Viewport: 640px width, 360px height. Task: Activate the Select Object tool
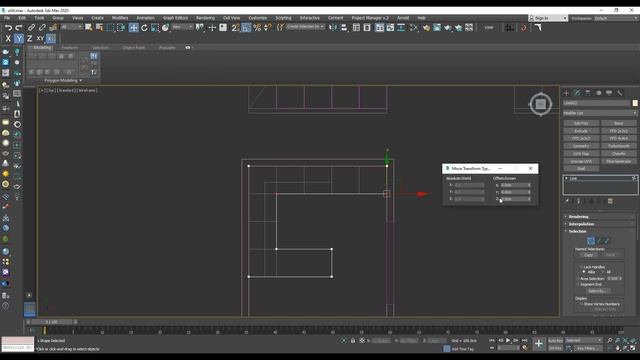pos(89,27)
